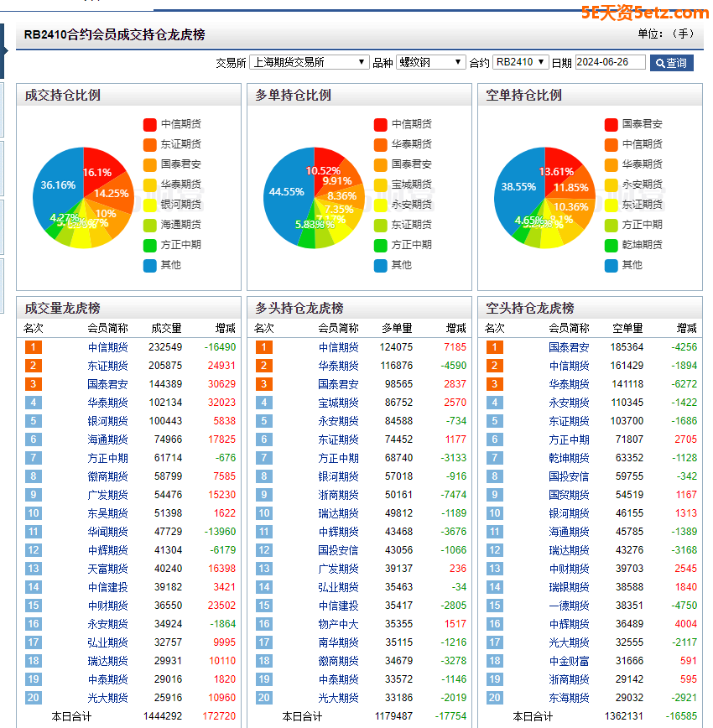
Task: Open 银河期货 link in 成交量龙虎榜 rank 5
Action: click(107, 421)
